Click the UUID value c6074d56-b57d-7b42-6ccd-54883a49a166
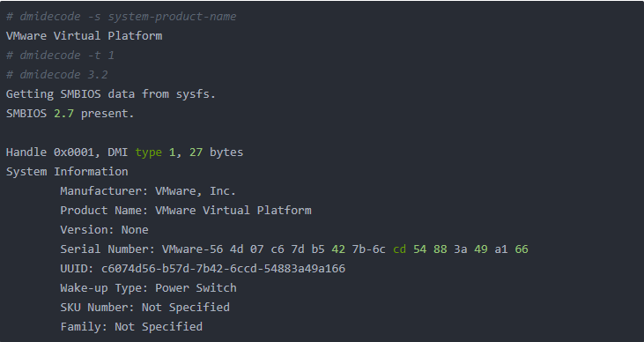Image resolution: width=644 pixels, height=342 pixels. coord(224,269)
